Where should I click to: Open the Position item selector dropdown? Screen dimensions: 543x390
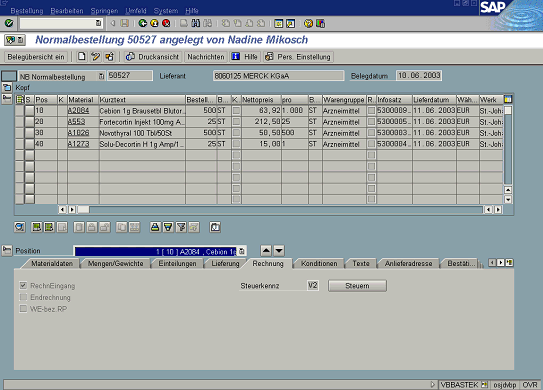(x=242, y=251)
